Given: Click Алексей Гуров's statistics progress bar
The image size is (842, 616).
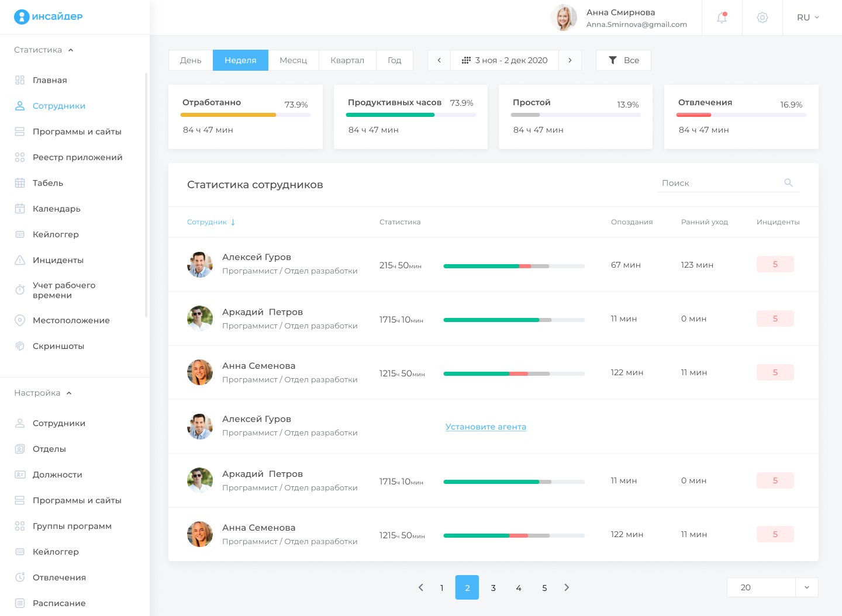Looking at the screenshot, I should click(513, 266).
